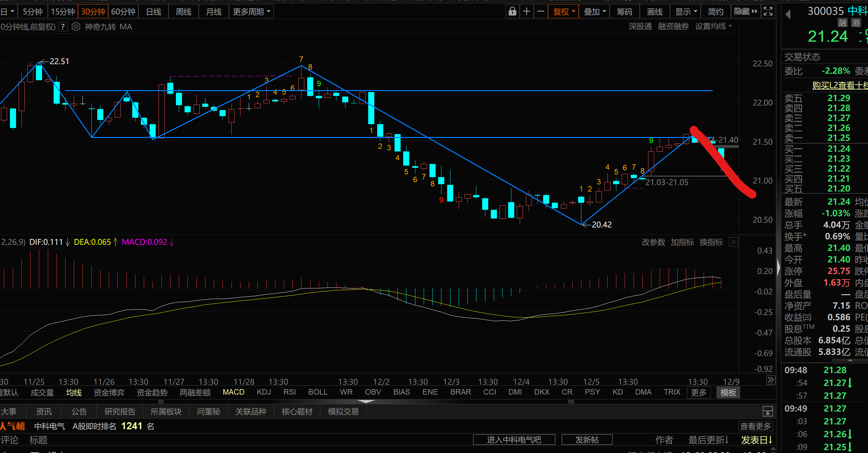Select the KDJ indicator tab
868x453 pixels.
click(x=264, y=392)
